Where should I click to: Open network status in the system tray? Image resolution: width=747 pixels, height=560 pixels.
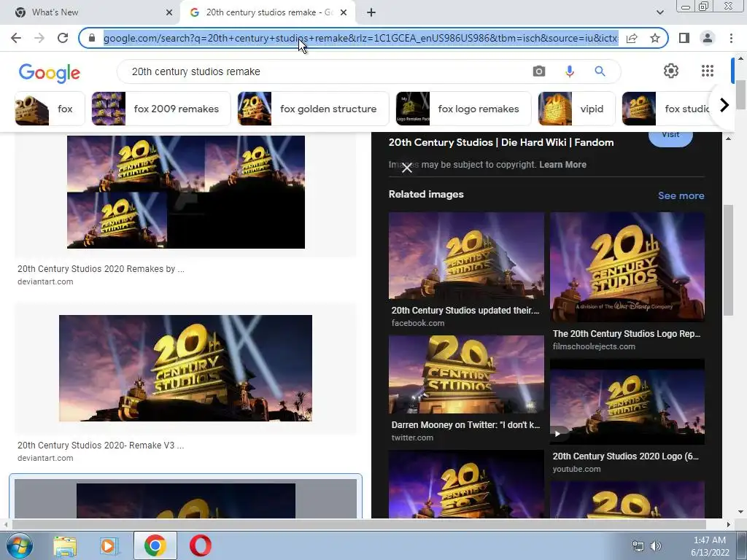click(638, 546)
